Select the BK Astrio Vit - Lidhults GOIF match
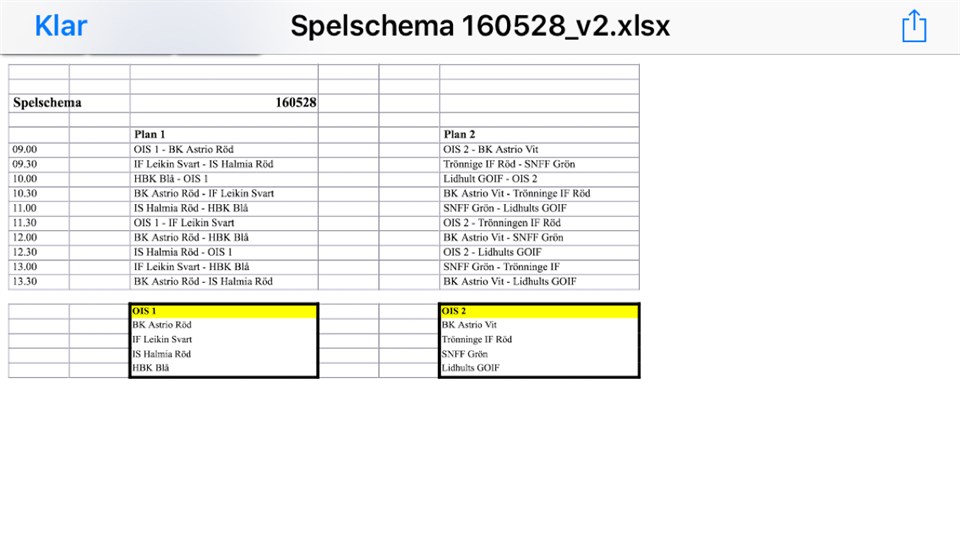This screenshot has width=960, height=540. point(512,282)
